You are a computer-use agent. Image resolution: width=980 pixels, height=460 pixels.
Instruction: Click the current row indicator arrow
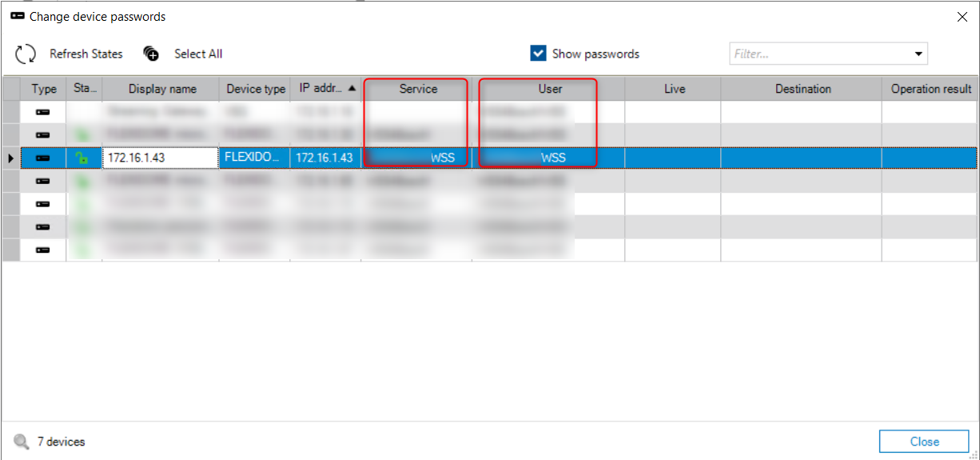tap(10, 158)
